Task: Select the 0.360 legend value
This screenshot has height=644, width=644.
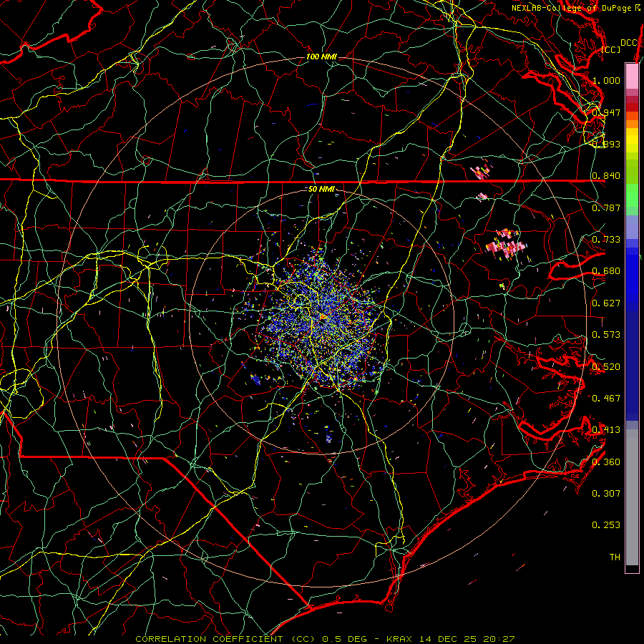Action: pos(606,462)
